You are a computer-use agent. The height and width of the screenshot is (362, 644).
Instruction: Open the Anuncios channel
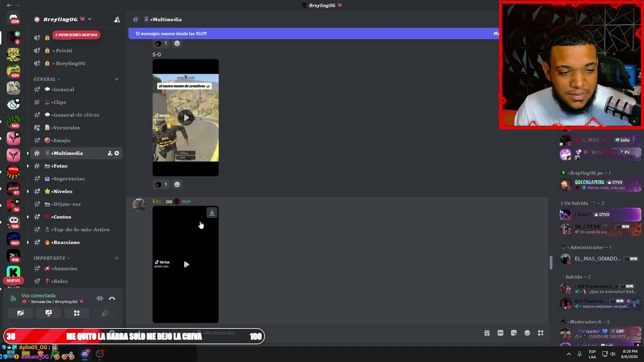coord(77,268)
